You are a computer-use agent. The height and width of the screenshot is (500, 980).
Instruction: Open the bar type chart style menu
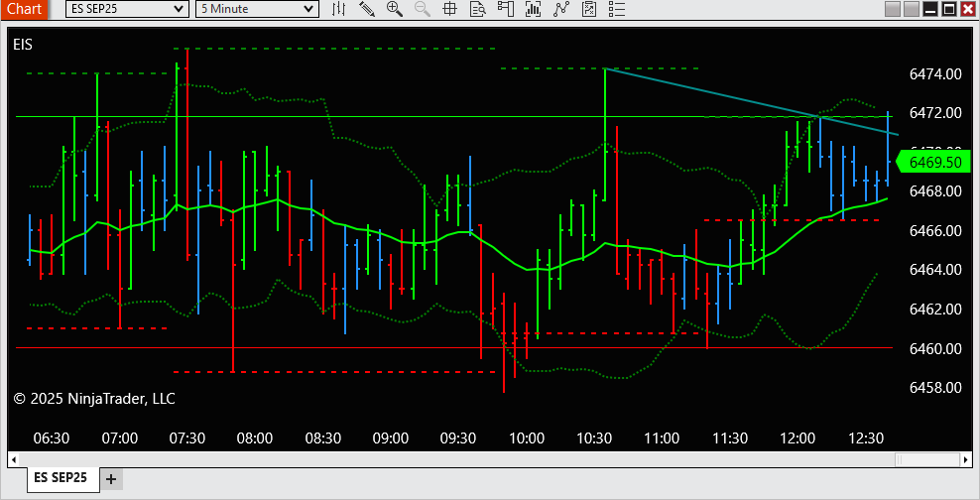338,9
